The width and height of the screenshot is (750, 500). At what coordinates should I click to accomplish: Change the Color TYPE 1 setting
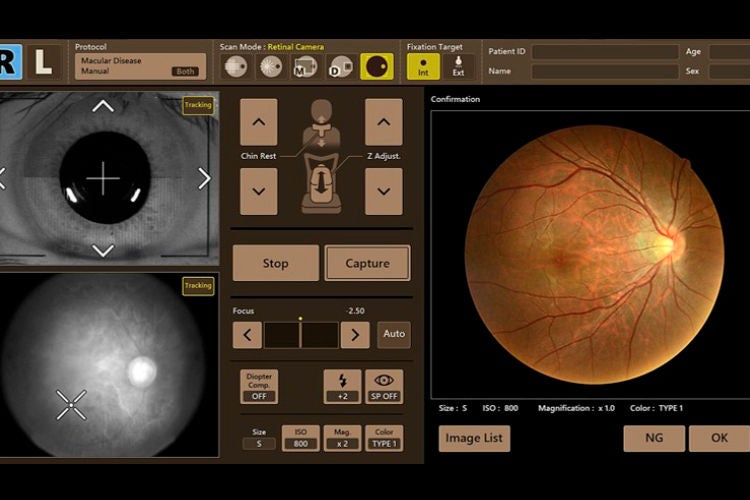[384, 438]
